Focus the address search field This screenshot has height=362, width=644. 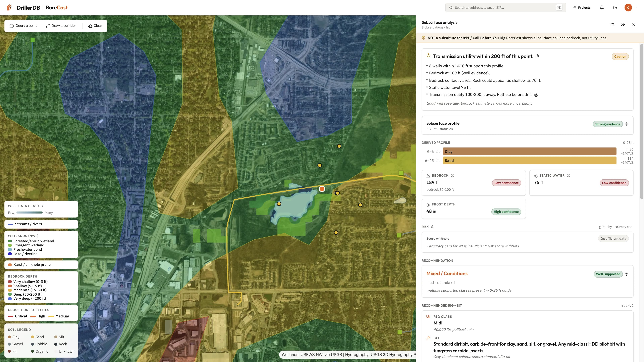click(505, 8)
